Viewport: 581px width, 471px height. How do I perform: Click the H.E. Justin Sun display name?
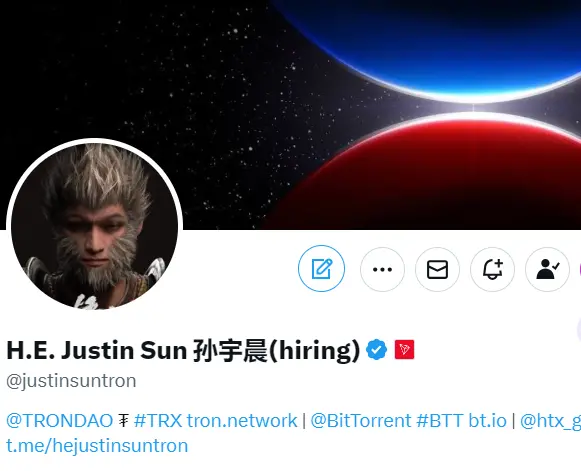pyautogui.click(x=183, y=350)
